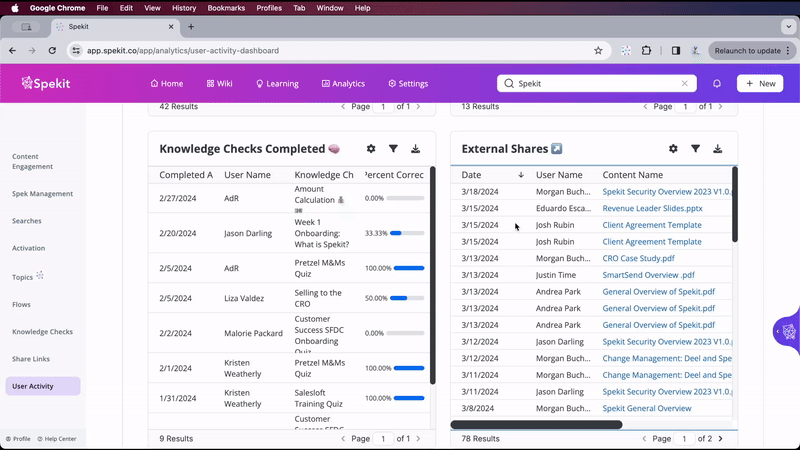Screen dimensions: 800x450
Task: Open settings gear for Knowledge Checks Completed
Action: (x=371, y=148)
